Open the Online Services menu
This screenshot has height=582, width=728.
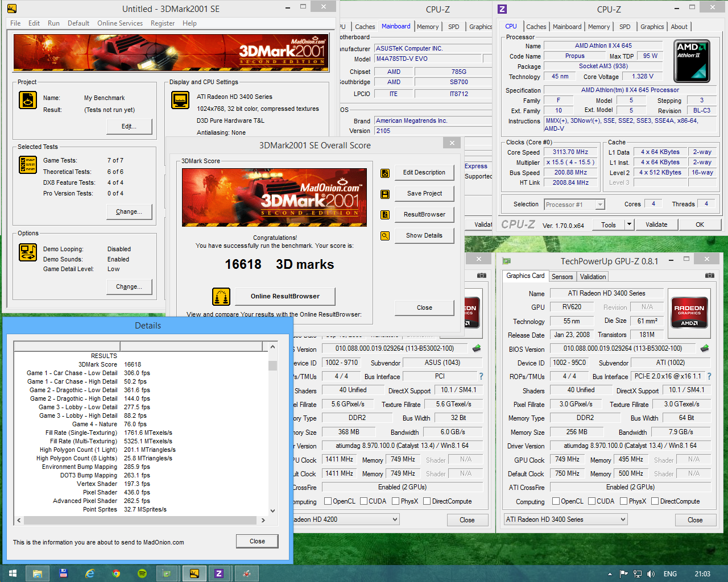point(120,23)
